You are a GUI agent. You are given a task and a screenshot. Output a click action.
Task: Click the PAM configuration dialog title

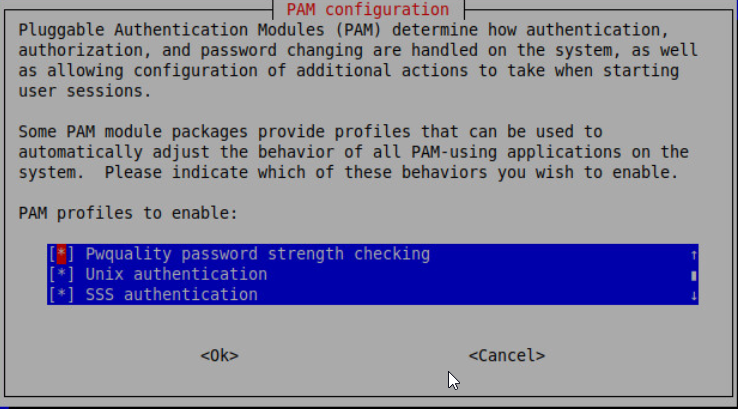[x=368, y=9]
